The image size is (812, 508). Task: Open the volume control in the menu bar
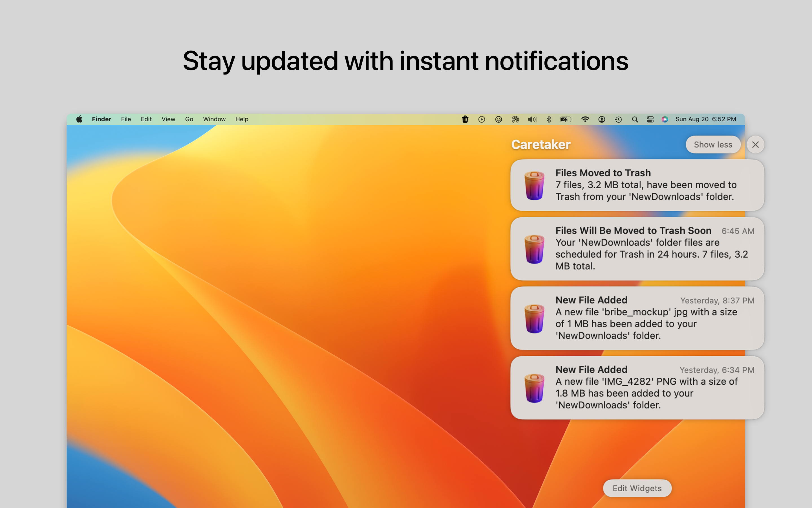coord(532,119)
